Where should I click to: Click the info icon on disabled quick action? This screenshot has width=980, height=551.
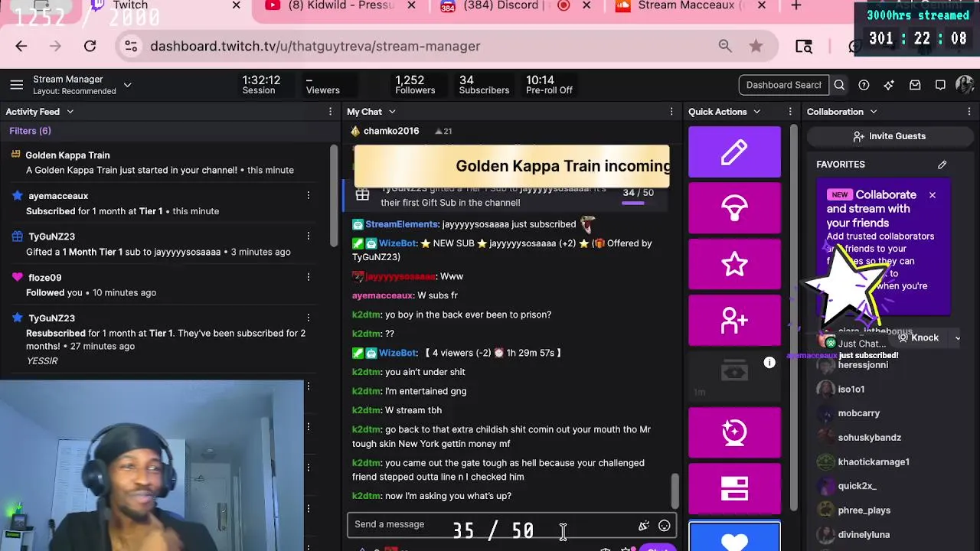(x=769, y=363)
